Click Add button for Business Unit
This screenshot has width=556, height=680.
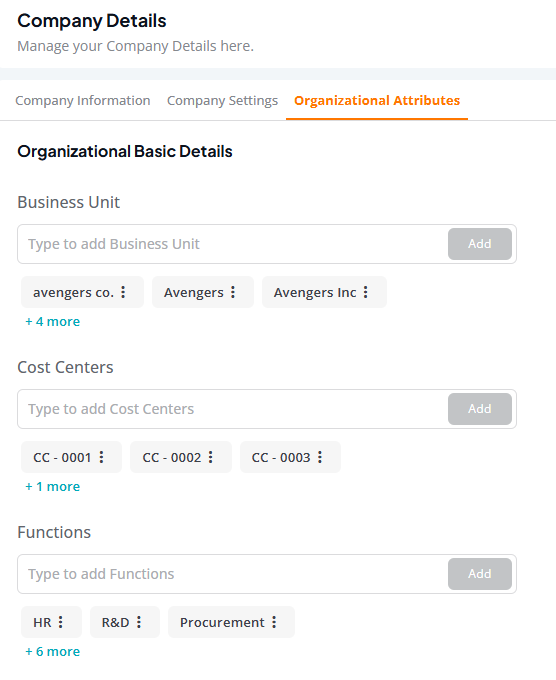[x=480, y=244]
